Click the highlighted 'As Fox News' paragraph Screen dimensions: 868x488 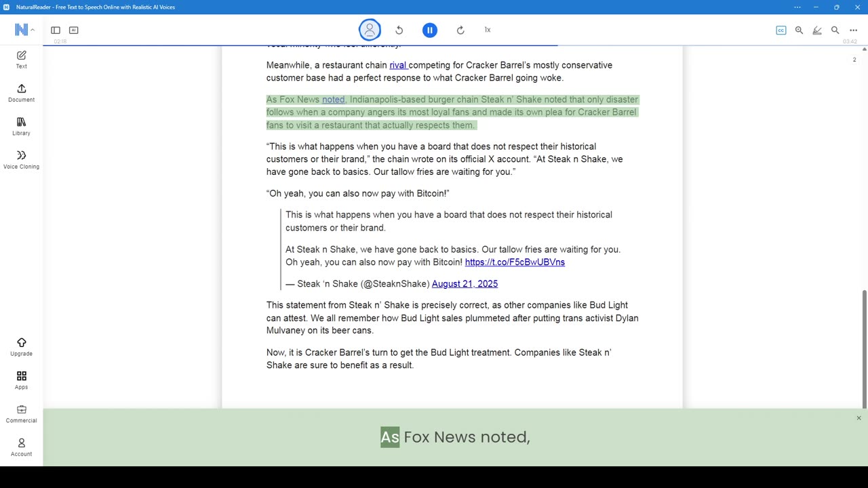pos(452,113)
